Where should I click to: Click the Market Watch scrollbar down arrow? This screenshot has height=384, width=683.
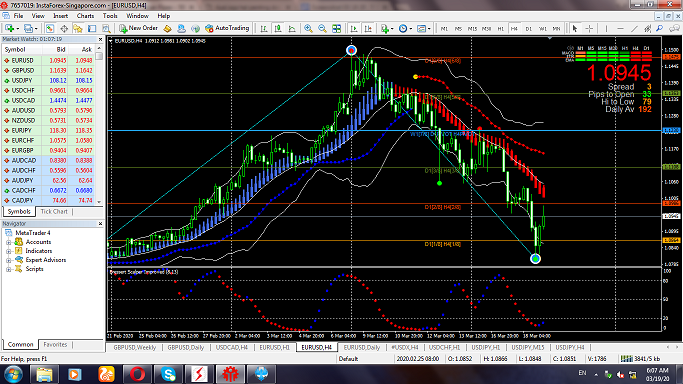coord(99,202)
